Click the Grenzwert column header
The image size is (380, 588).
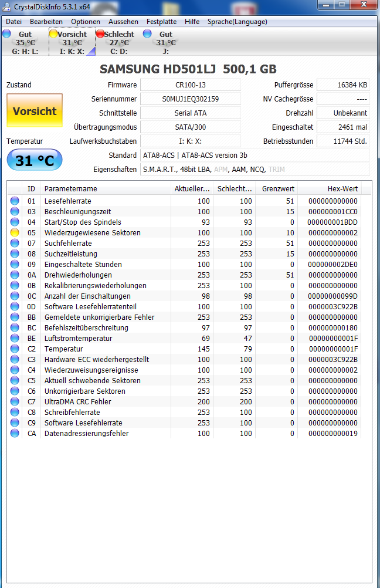coord(277,188)
